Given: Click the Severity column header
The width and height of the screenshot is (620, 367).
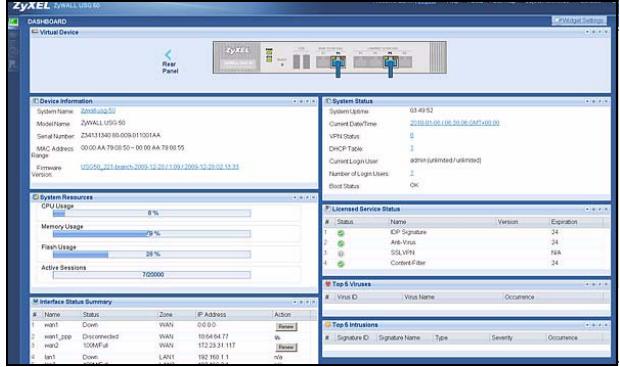Looking at the screenshot, I should coord(502,338).
